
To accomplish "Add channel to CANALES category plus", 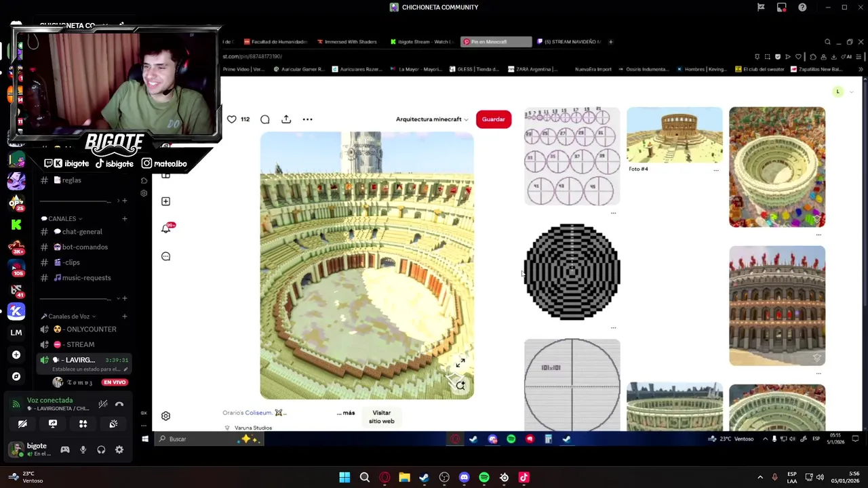I will pyautogui.click(x=124, y=219).
